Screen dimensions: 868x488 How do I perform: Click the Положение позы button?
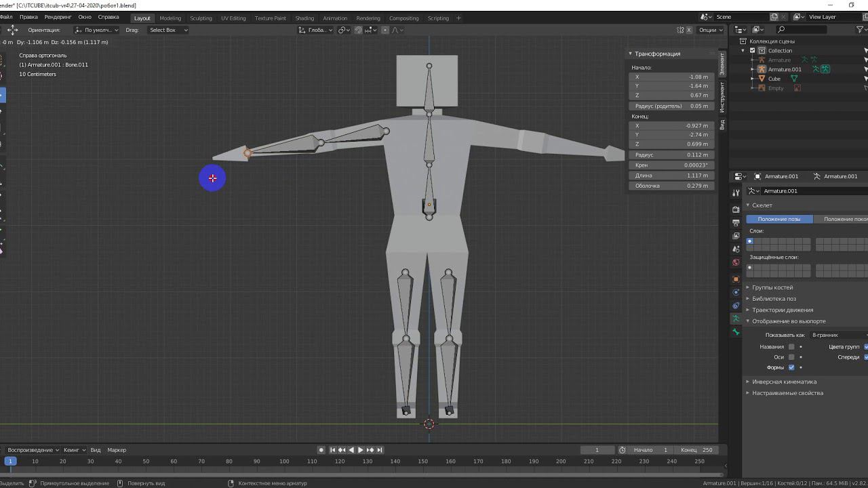point(778,219)
